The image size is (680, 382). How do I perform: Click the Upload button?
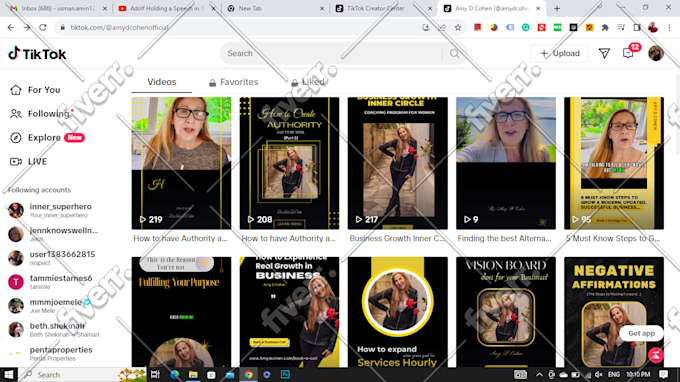[x=559, y=53]
